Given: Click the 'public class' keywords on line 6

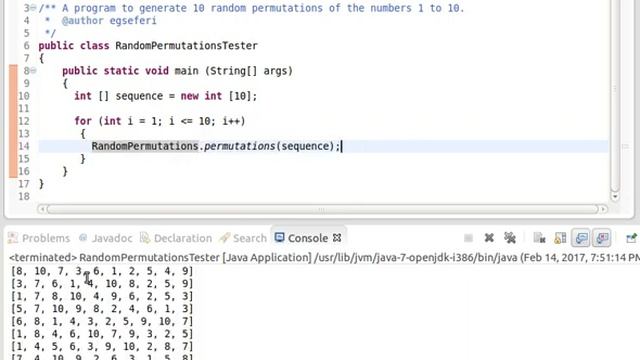Looking at the screenshot, I should point(74,46).
